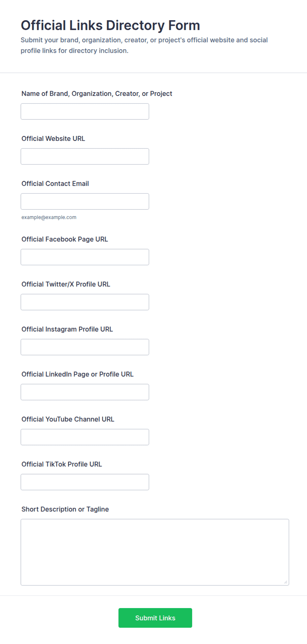Click the Official Contact Email label
The width and height of the screenshot is (307, 644).
pos(55,183)
